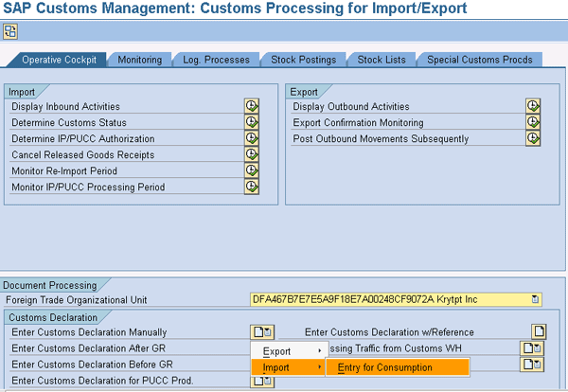The height and width of the screenshot is (392, 568).
Task: Expand Foreign Trade Organizational Unit list
Action: pyautogui.click(x=535, y=299)
